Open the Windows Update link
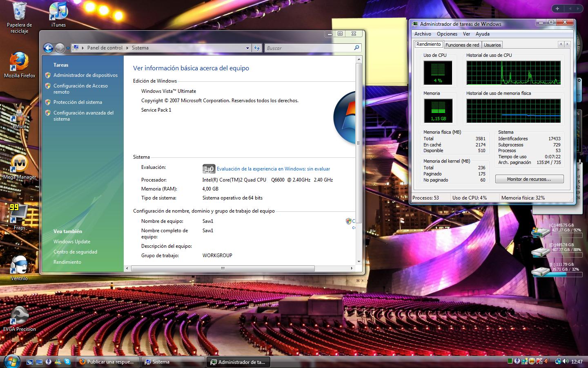Viewport: 588px width, 368px height. click(x=72, y=242)
